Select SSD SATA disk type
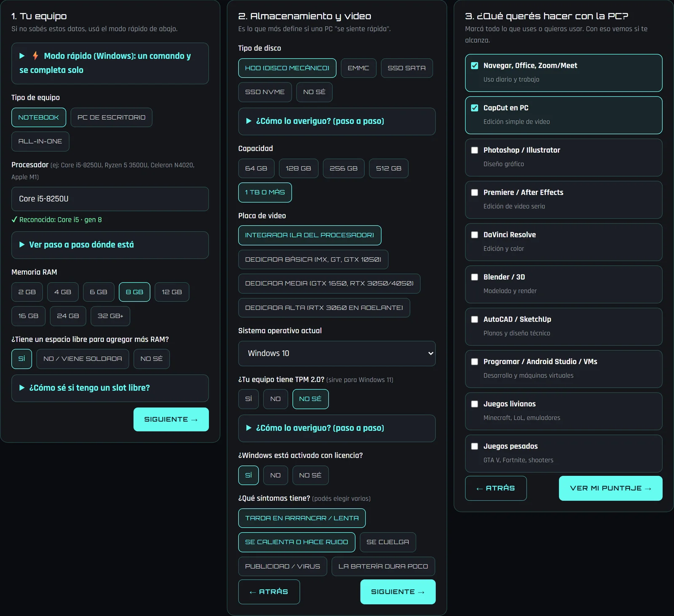This screenshot has height=616, width=674. 407,68
